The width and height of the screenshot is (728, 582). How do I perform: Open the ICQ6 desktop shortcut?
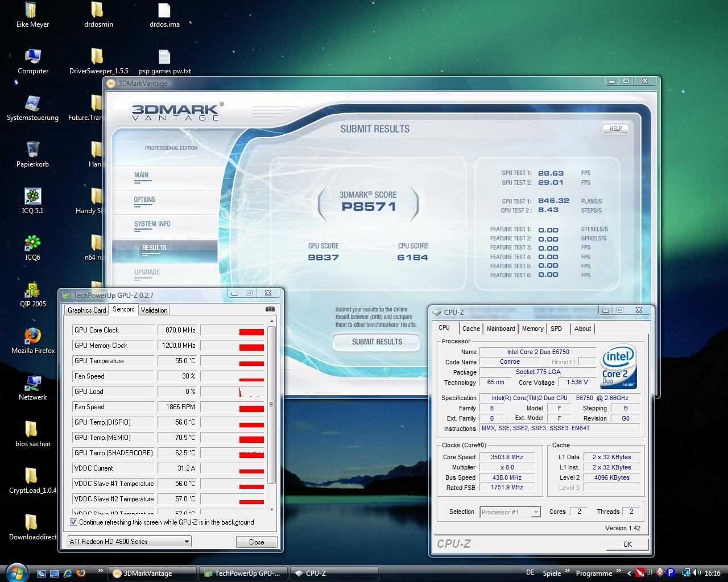[x=33, y=243]
